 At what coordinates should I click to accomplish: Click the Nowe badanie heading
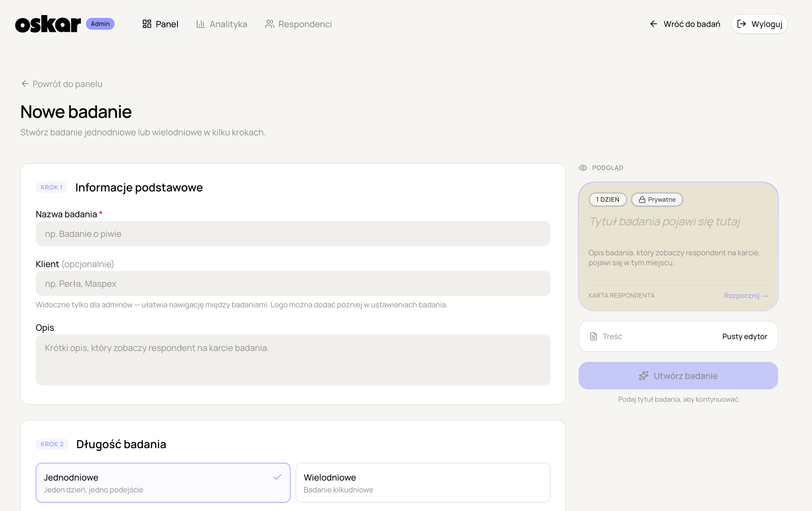(76, 112)
